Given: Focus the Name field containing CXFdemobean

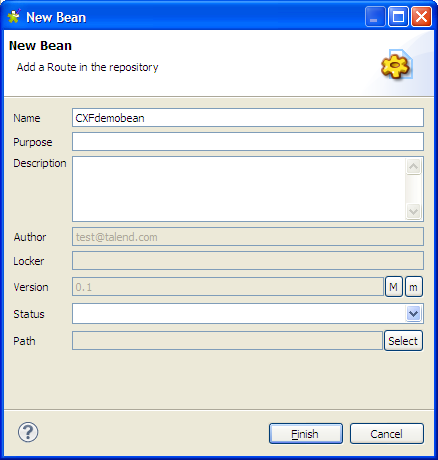Looking at the screenshot, I should pos(248,118).
